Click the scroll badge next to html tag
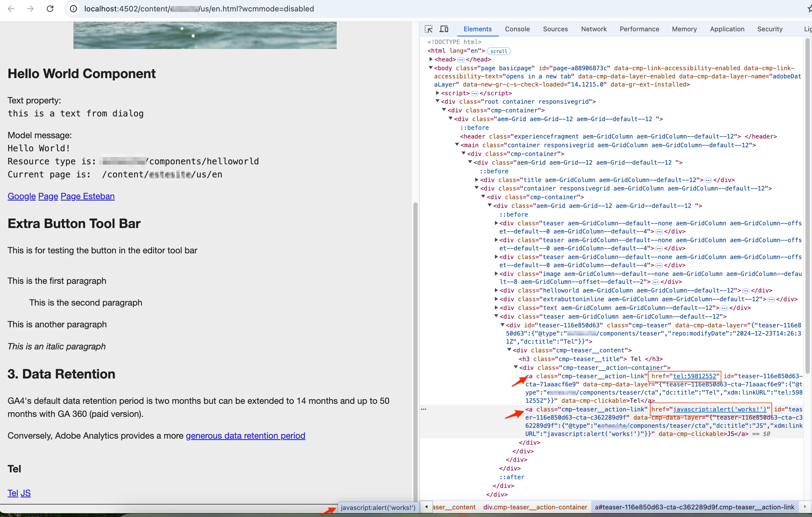This screenshot has height=517, width=812. [x=498, y=51]
